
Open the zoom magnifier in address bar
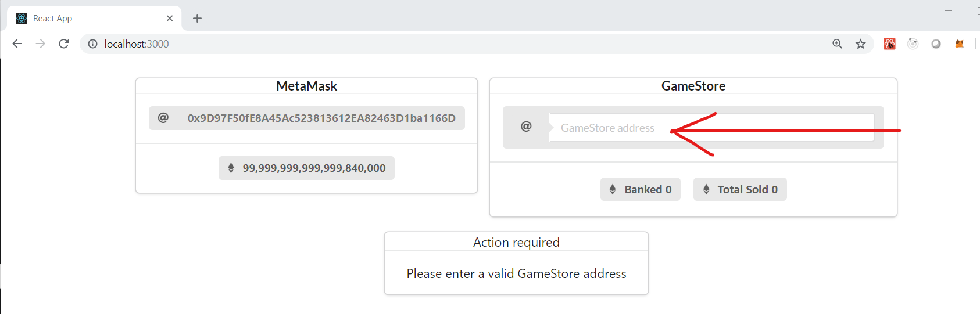[837, 44]
